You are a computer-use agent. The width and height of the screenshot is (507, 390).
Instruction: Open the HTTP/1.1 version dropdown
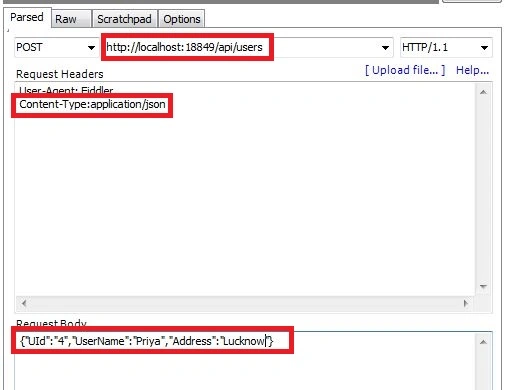pyautogui.click(x=446, y=47)
